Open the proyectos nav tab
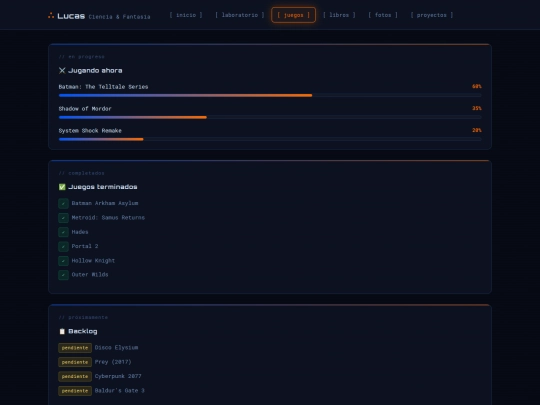This screenshot has height=405, width=540. (432, 15)
